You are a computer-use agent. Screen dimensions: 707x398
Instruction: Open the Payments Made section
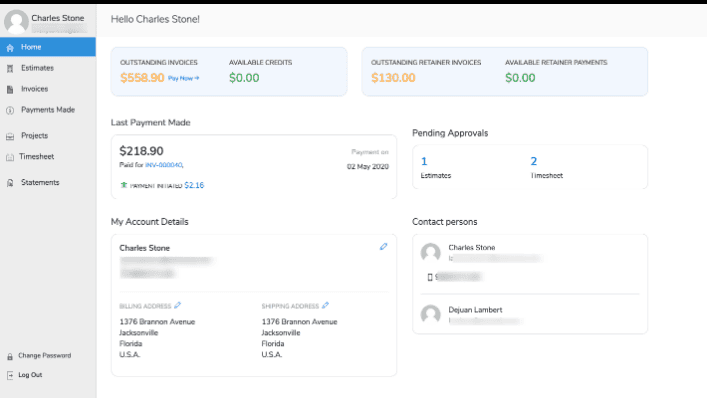click(48, 110)
